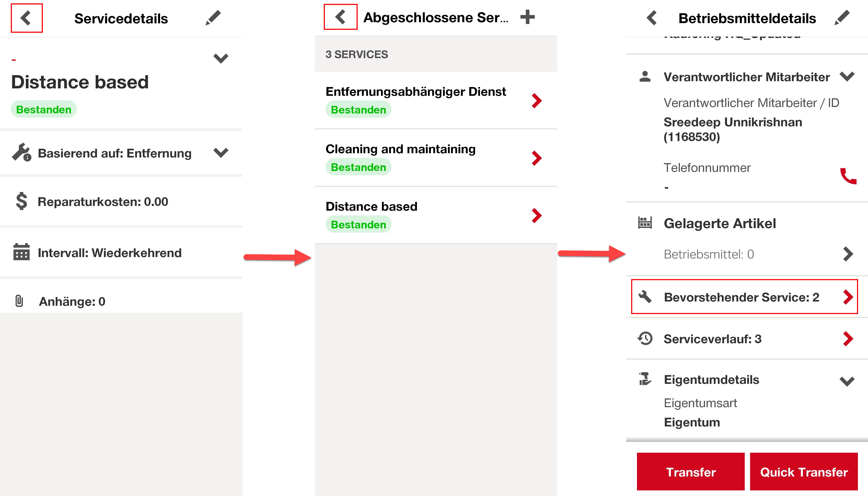Go back from the Betriebsmitteldetails screen
The image size is (868, 496).
(652, 18)
